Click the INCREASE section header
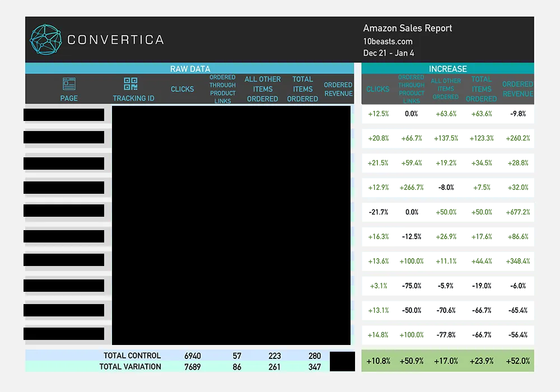This screenshot has width=560, height=392. (448, 69)
